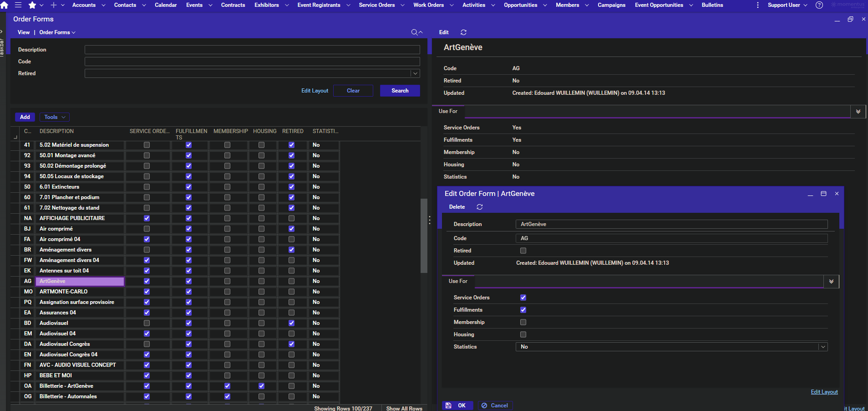Click Show All Rows
Screen dimensions: 868x411
(404, 408)
